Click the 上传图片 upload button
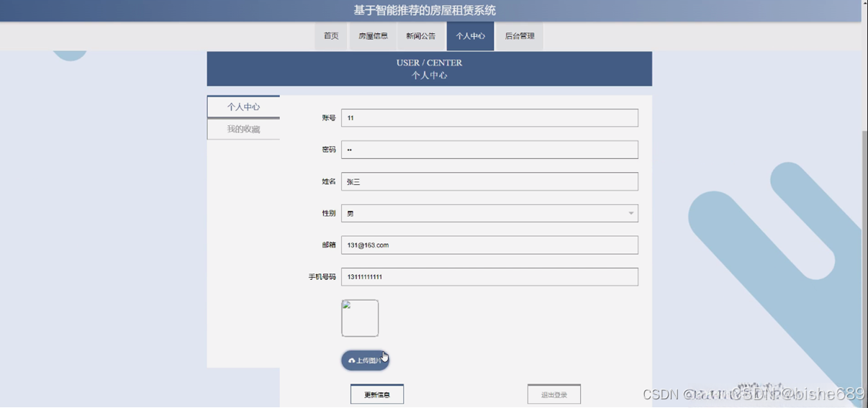The width and height of the screenshot is (868, 408). pos(366,361)
